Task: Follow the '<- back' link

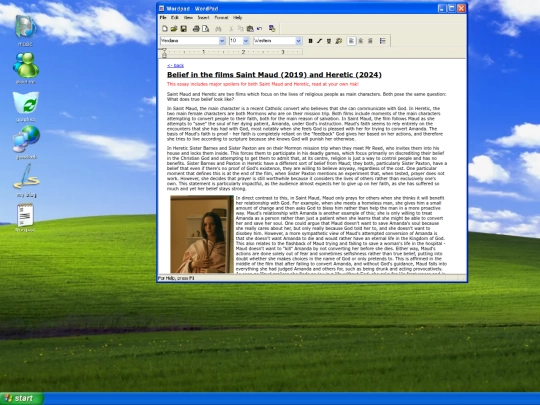Action: (176, 65)
